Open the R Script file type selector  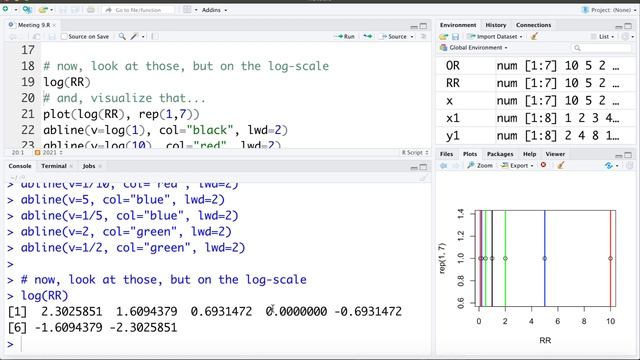click(415, 153)
